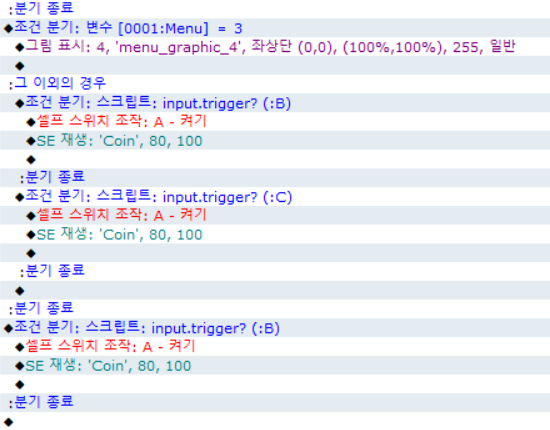Click diamond icon before first '셀프 스위치 조작' line
Screen dimensions: 550x430
(31, 122)
